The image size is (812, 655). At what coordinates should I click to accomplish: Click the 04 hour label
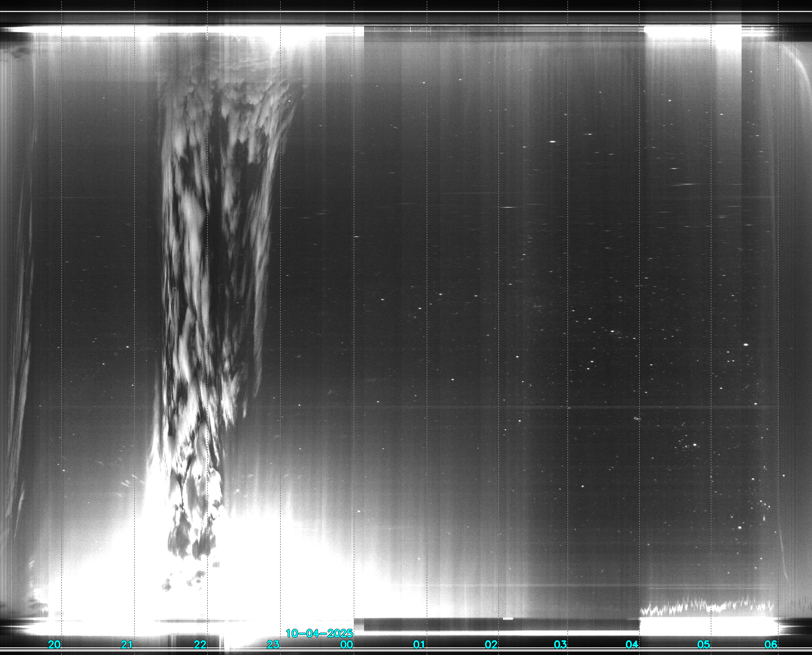pos(632,644)
